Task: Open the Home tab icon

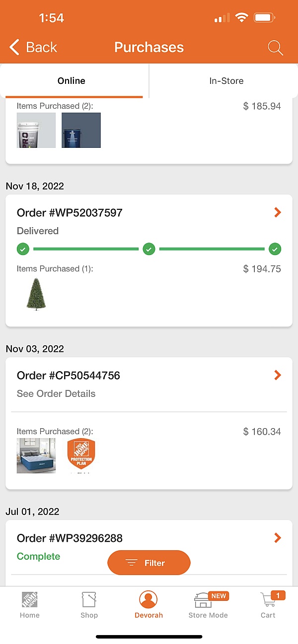Action: pos(29,600)
